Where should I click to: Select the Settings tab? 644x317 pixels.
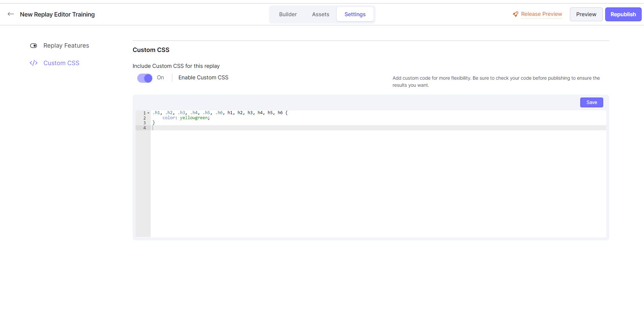point(355,14)
